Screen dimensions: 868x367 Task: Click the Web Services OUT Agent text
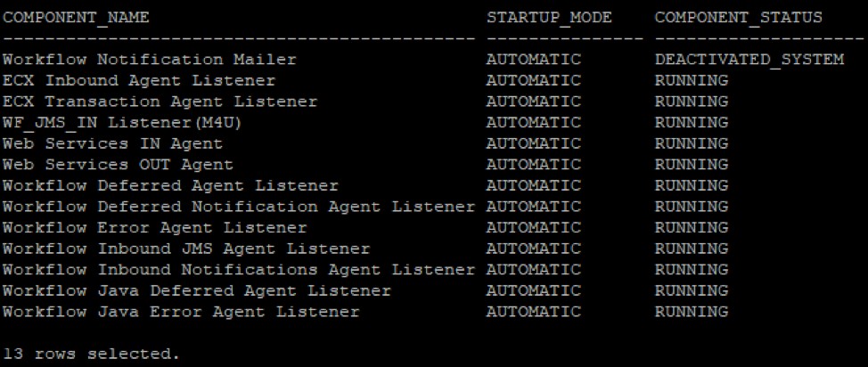pyautogui.click(x=118, y=165)
